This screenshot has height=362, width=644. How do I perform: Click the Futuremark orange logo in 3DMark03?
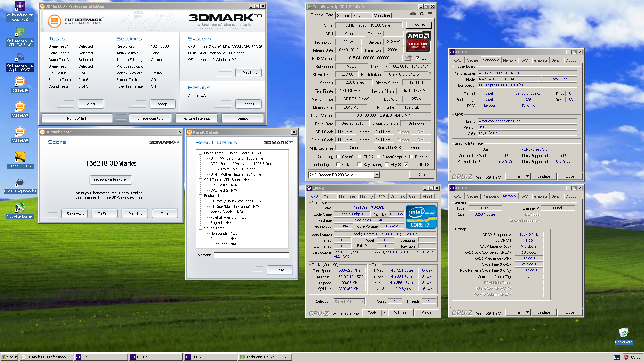(54, 21)
